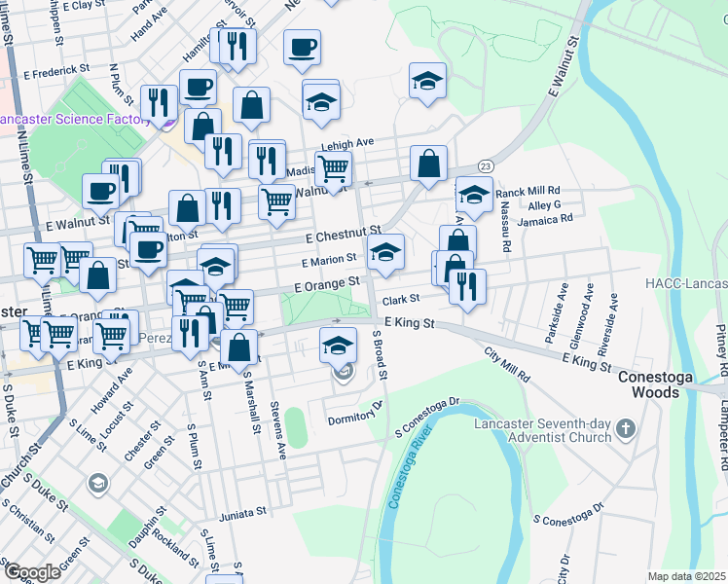
Task: Click the Parkside Ave label
Action: click(x=556, y=313)
